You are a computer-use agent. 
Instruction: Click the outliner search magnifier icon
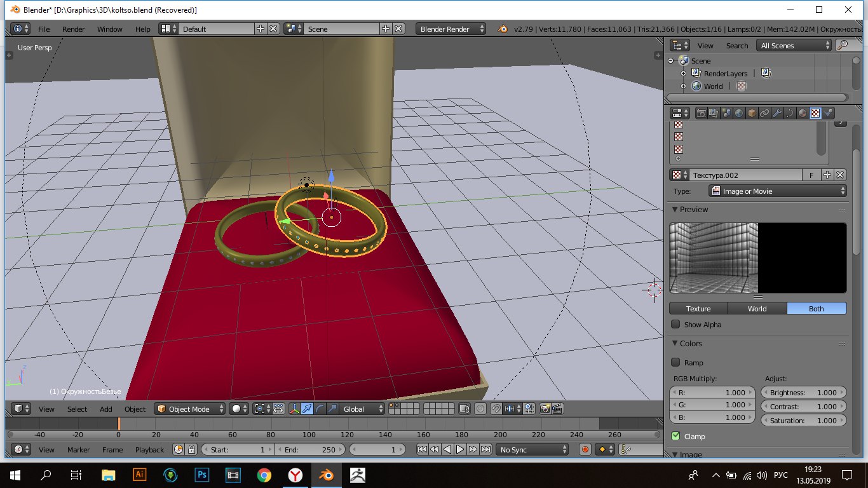(843, 45)
